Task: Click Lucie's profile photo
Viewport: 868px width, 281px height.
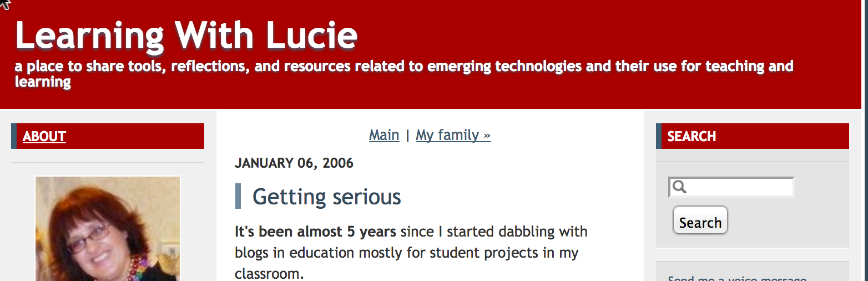Action: [x=108, y=228]
